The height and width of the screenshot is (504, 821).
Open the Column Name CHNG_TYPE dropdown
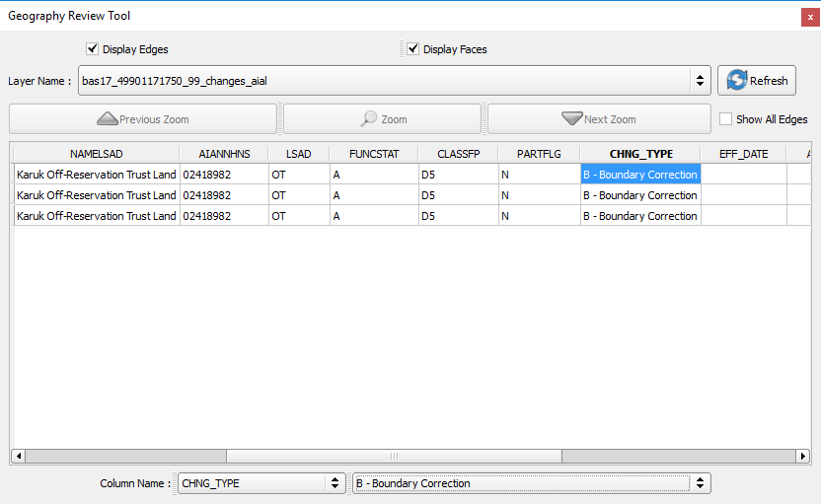261,483
